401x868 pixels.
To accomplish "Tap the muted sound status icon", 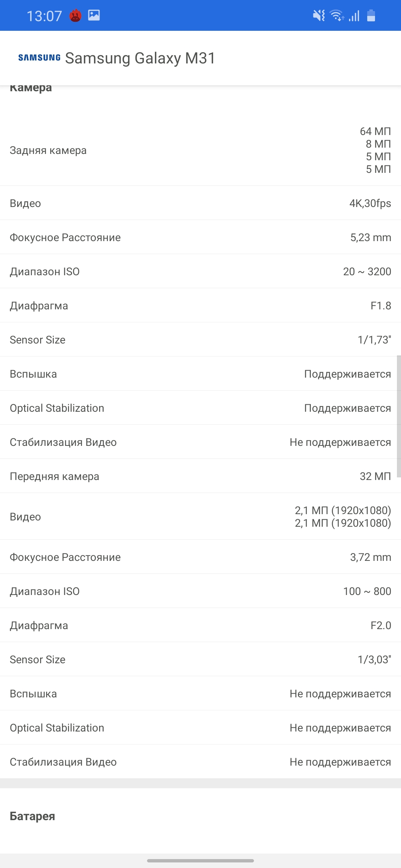I will tap(319, 16).
